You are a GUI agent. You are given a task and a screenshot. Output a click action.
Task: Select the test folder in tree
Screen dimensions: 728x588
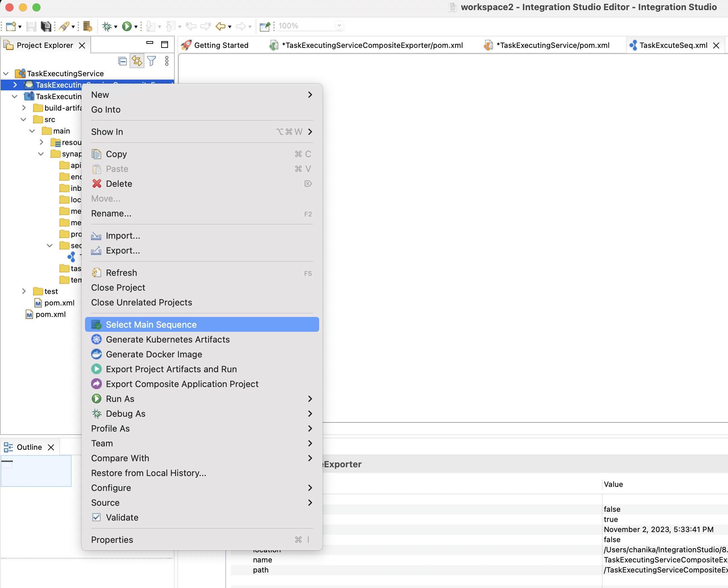pos(46,292)
